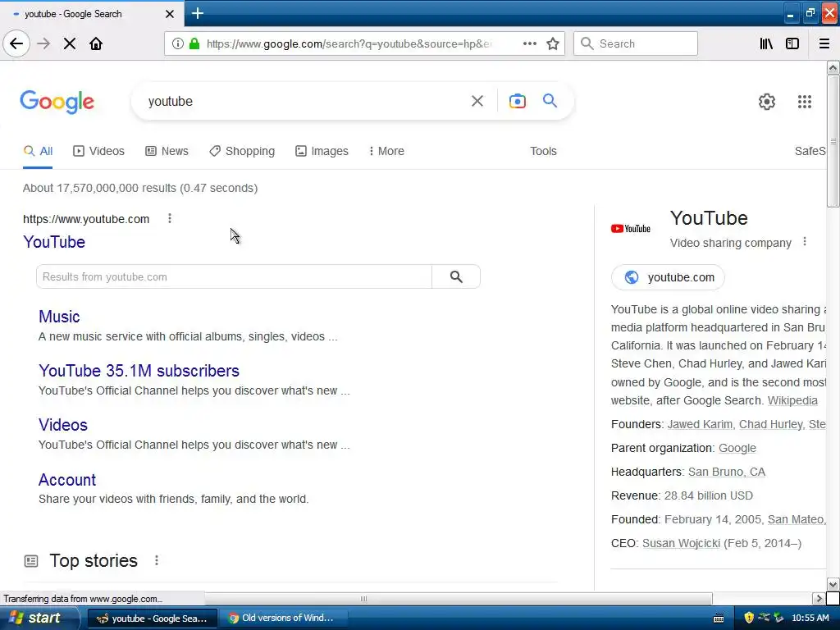Click the YouTube logo in knowledge panel
840x630 pixels.
631,229
